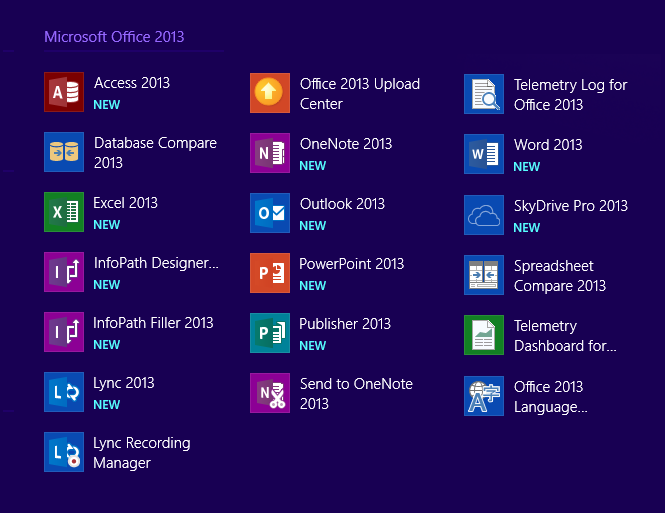This screenshot has width=665, height=513.
Task: Select the Spreadsheet Compare 2013 icon
Action: (484, 275)
